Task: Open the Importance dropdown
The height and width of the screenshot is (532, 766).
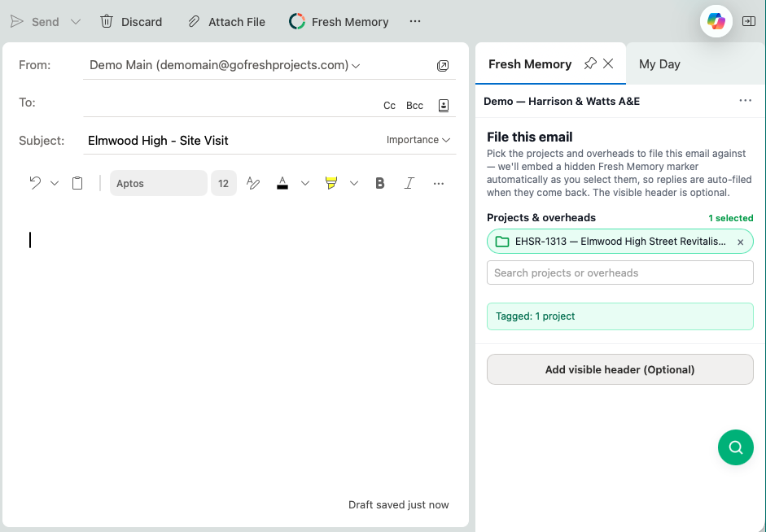Action: tap(418, 140)
